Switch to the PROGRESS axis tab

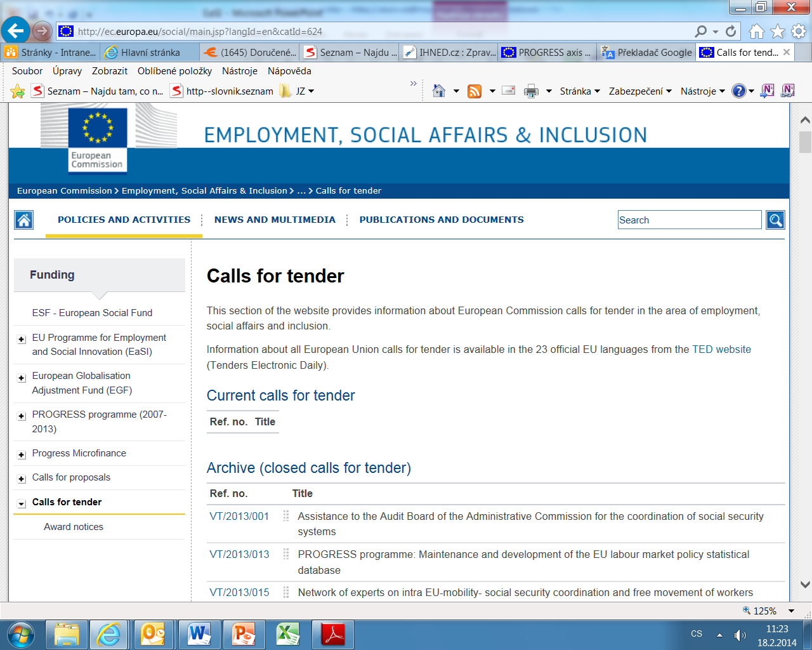(x=547, y=53)
